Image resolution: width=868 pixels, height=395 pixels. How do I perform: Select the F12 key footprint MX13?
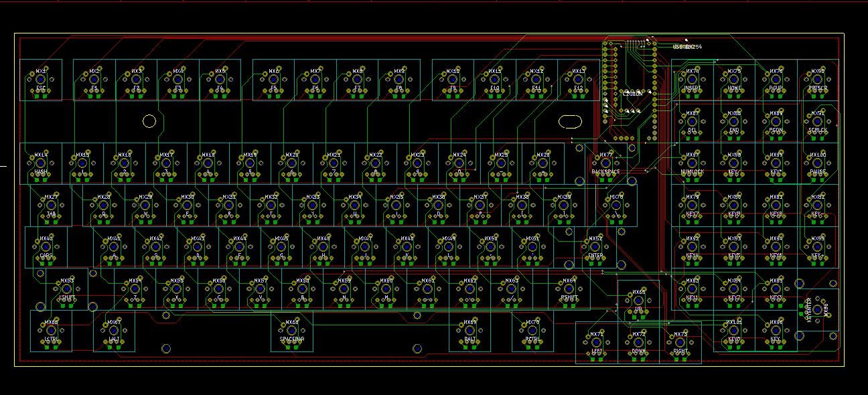[579, 80]
